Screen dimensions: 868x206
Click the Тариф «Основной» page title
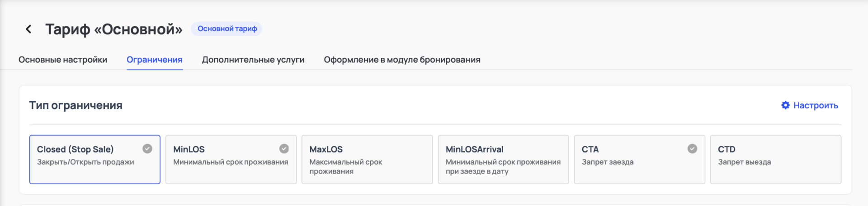(114, 29)
